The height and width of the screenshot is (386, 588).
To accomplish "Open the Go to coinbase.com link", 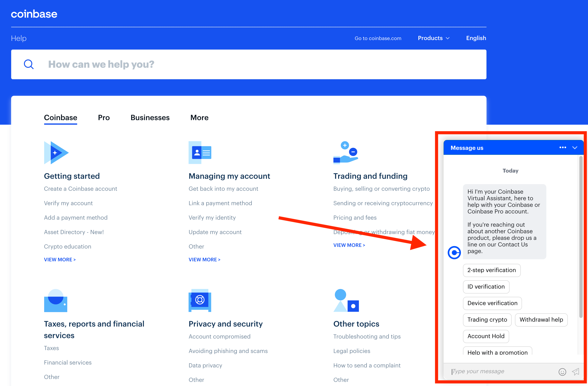I will pos(378,38).
